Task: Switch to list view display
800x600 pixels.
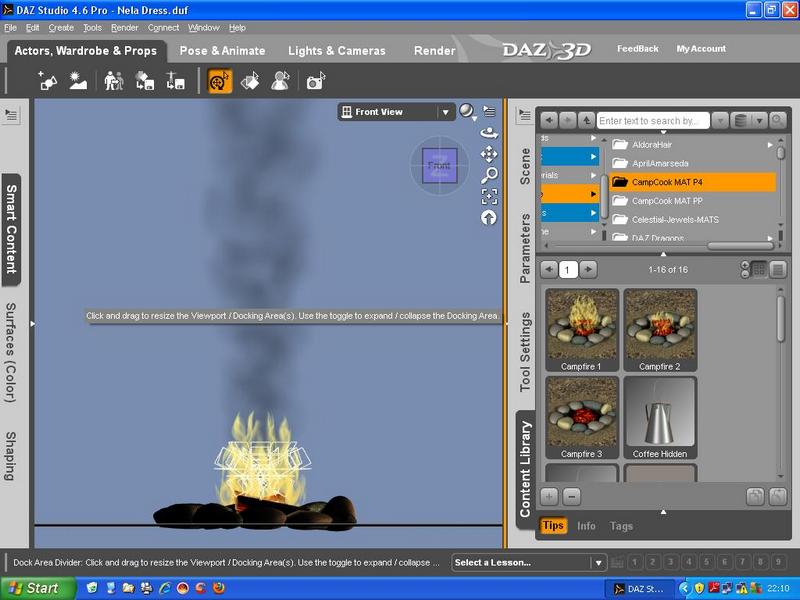Action: [778, 269]
